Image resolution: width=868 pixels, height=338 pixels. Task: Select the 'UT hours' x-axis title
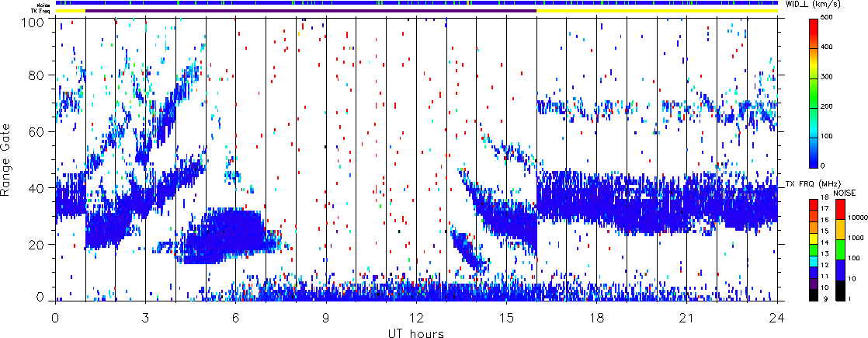point(416,333)
